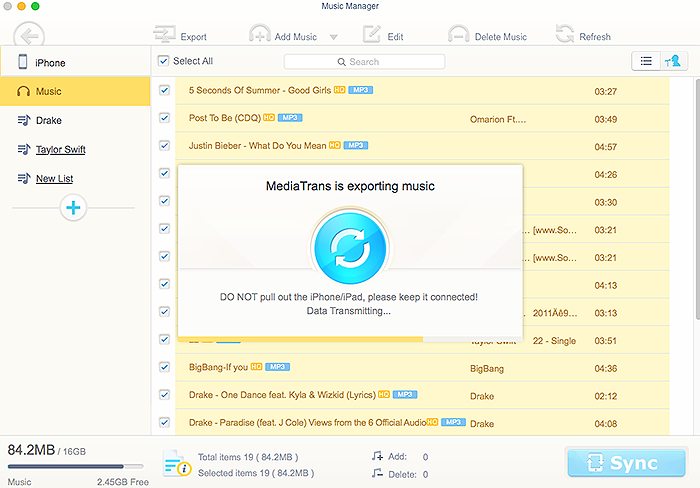Click the Sync button
The image size is (700, 488).
[x=626, y=463]
